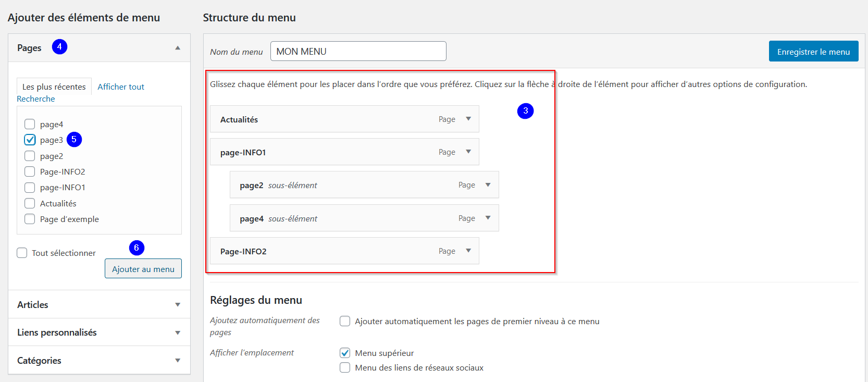Uncheck the Menu supérieur location
This screenshot has height=382, width=868.
pos(345,353)
